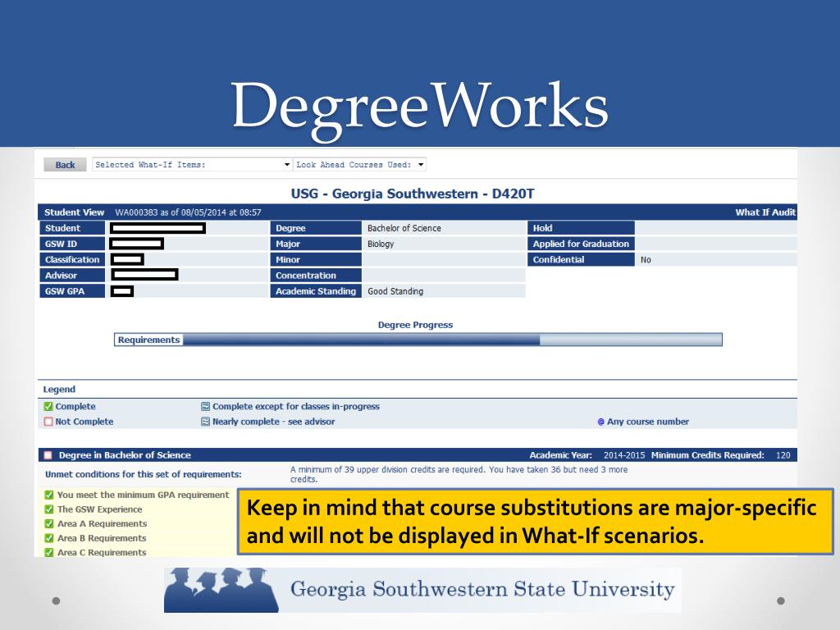Click the Requirements label on progress bar
The image size is (840, 630).
tap(148, 340)
